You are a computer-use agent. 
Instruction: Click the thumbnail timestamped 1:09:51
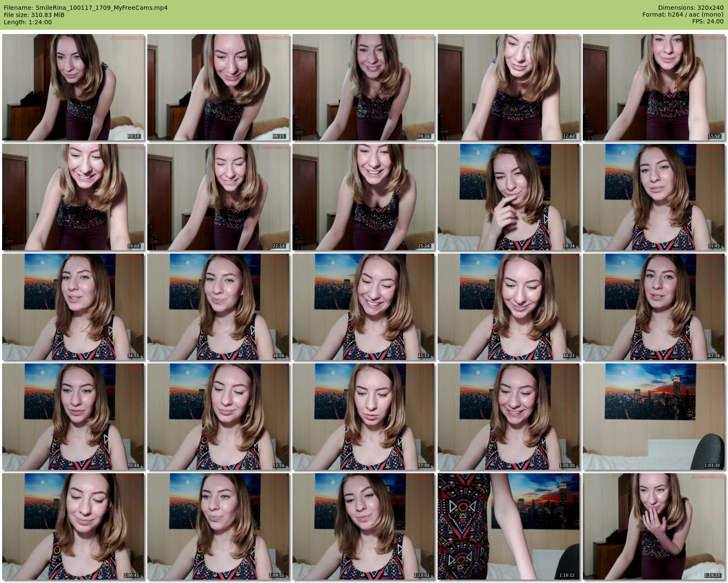coord(218,526)
